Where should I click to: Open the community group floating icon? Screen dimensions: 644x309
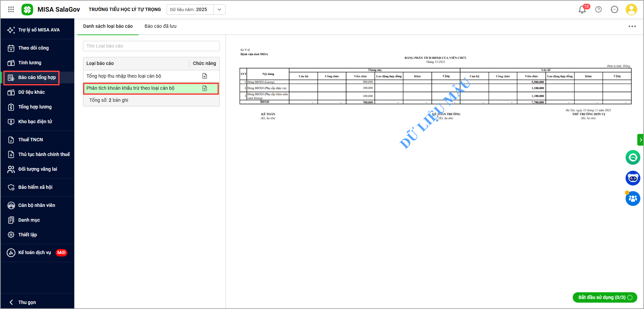633,199
